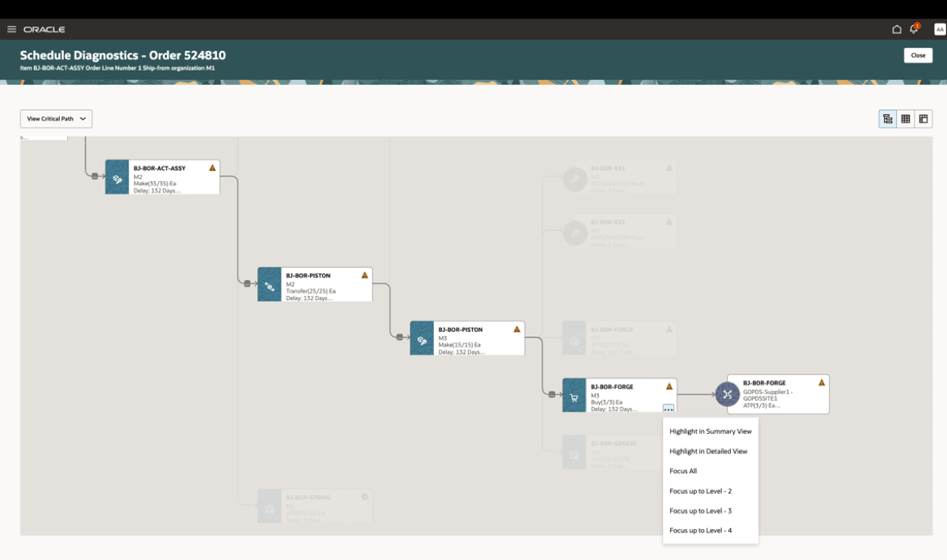Image resolution: width=947 pixels, height=560 pixels.
Task: Click the Close button for Schedule Diagnostics
Action: point(918,55)
